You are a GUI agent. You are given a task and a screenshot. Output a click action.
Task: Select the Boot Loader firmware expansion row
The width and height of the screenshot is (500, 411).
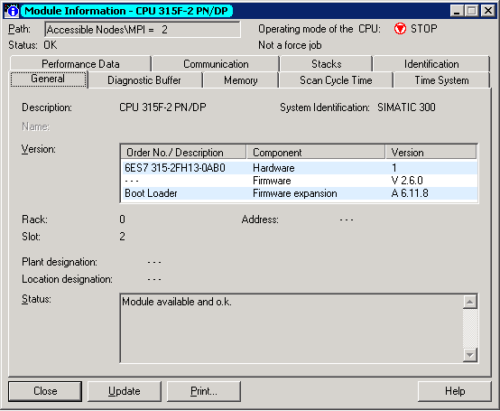pyautogui.click(x=299, y=193)
